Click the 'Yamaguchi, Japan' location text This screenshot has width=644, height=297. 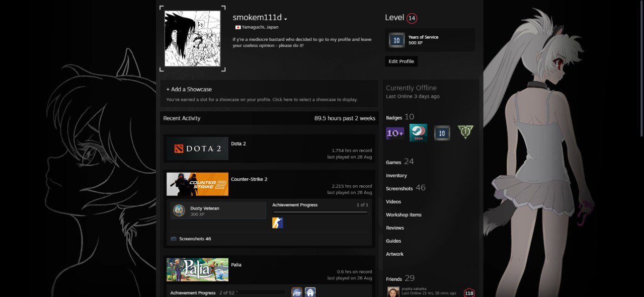click(x=260, y=27)
